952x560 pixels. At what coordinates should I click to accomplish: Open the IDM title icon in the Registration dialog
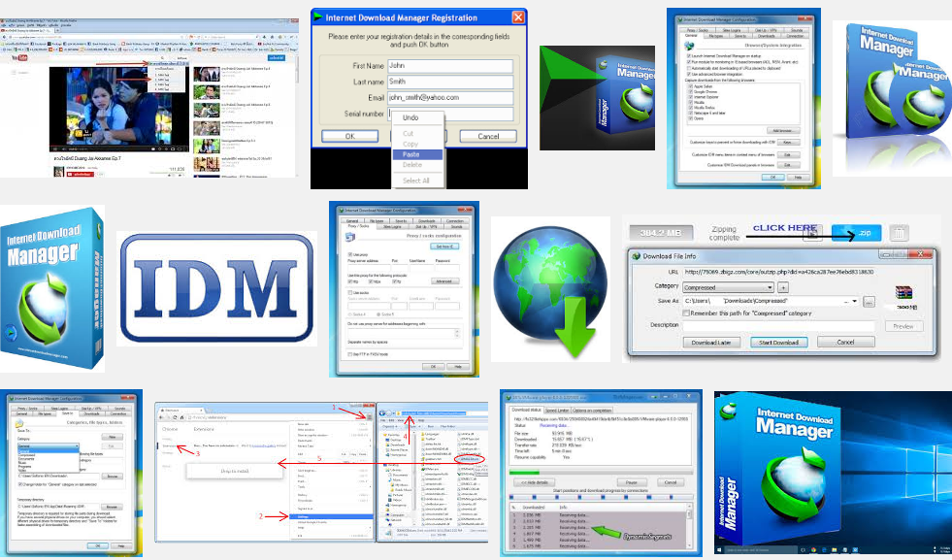click(317, 17)
